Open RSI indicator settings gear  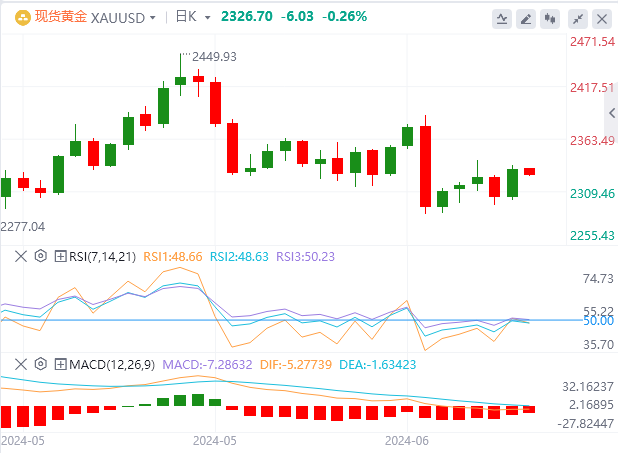click(41, 256)
